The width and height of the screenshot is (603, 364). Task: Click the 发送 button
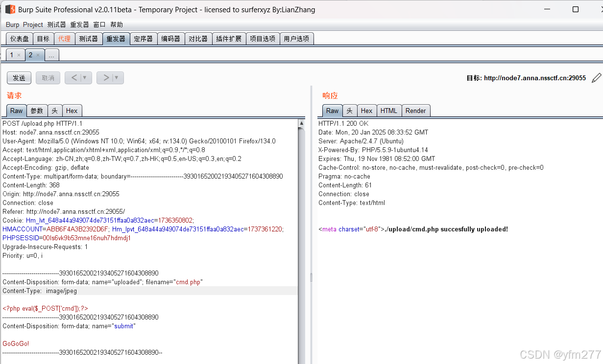click(19, 78)
